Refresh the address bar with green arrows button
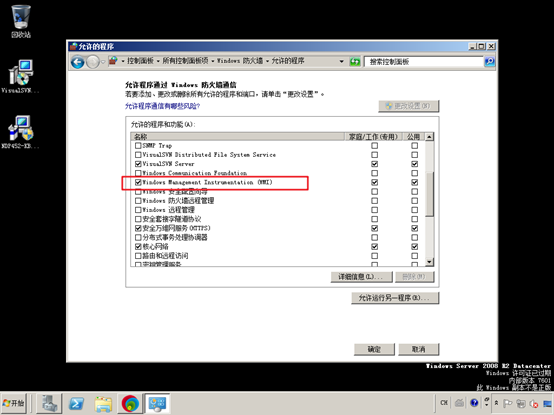 tap(355, 62)
